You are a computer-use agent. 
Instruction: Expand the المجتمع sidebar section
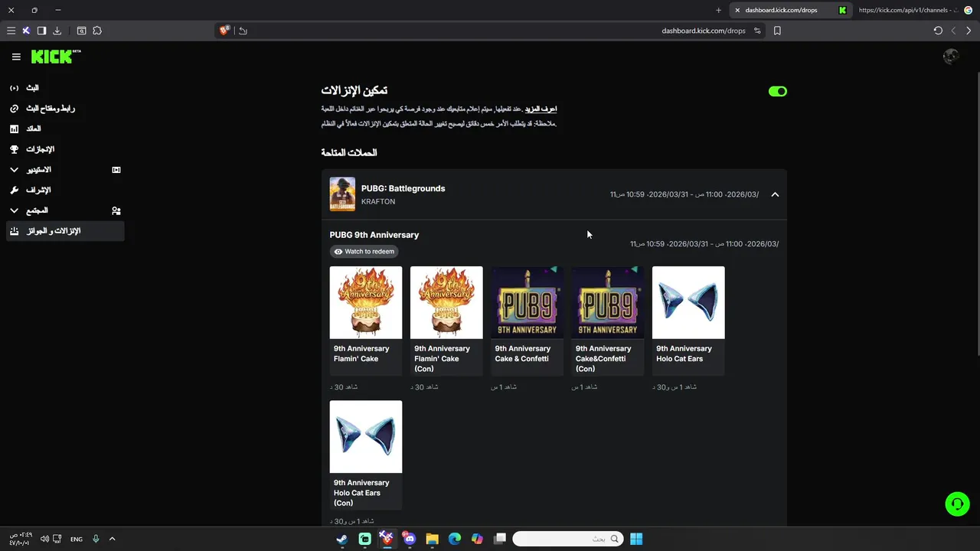point(65,210)
